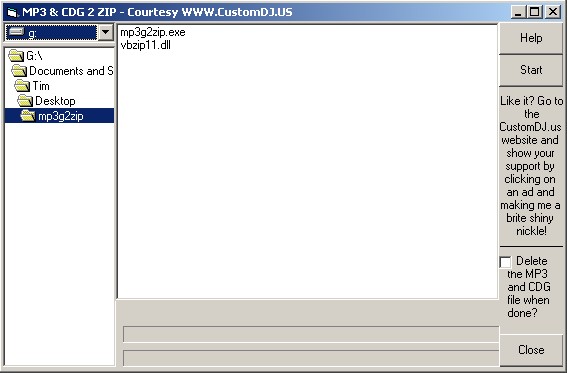This screenshot has height=373, width=567.
Task: Click the lower progress bar
Action: click(311, 358)
